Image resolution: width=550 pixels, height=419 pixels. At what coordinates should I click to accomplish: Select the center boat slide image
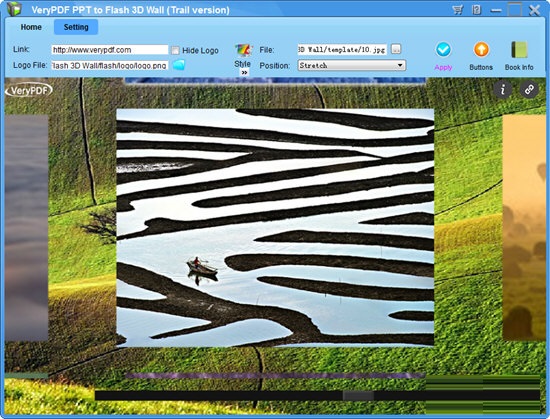pyautogui.click(x=275, y=228)
